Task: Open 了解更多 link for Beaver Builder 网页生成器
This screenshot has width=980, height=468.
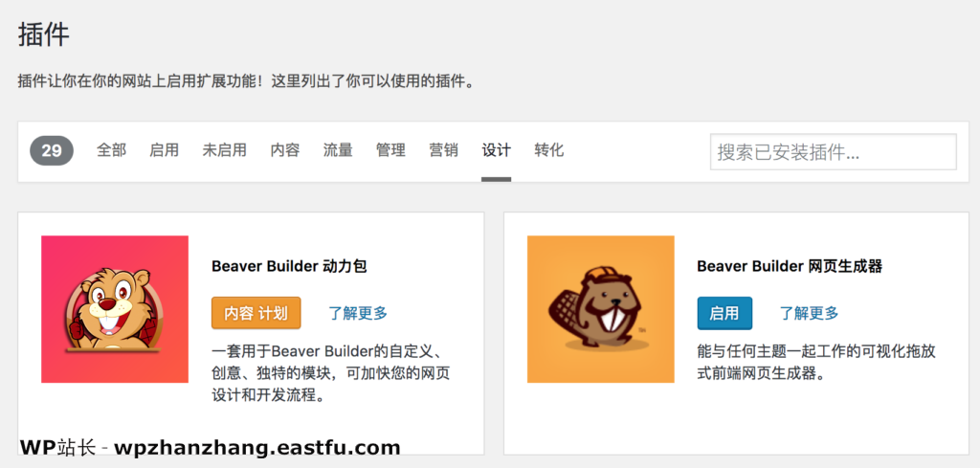Action: coord(809,313)
